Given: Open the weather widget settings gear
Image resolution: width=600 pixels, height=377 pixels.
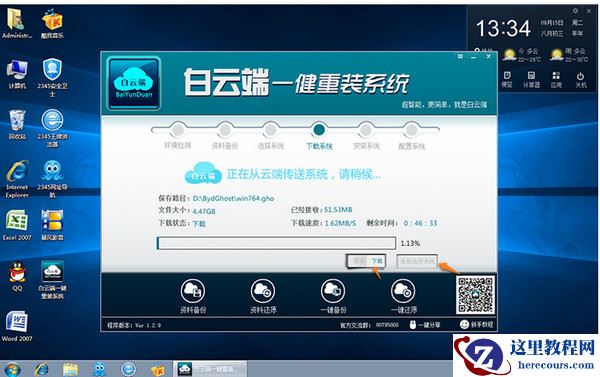Looking at the screenshot, I should (x=575, y=11).
